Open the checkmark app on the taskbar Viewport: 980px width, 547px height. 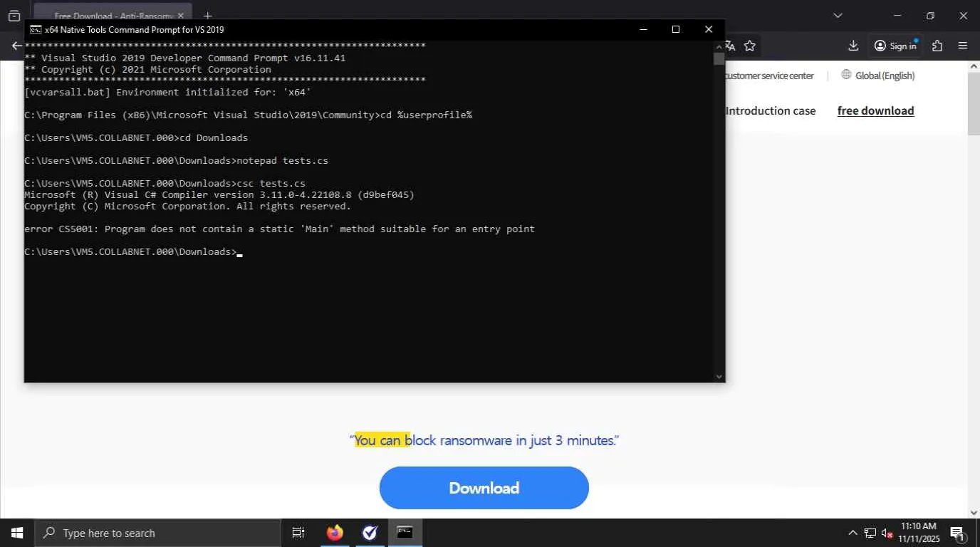tap(370, 533)
